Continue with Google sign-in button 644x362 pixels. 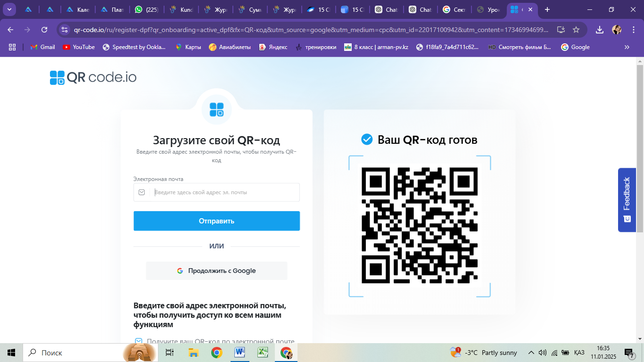point(216,271)
